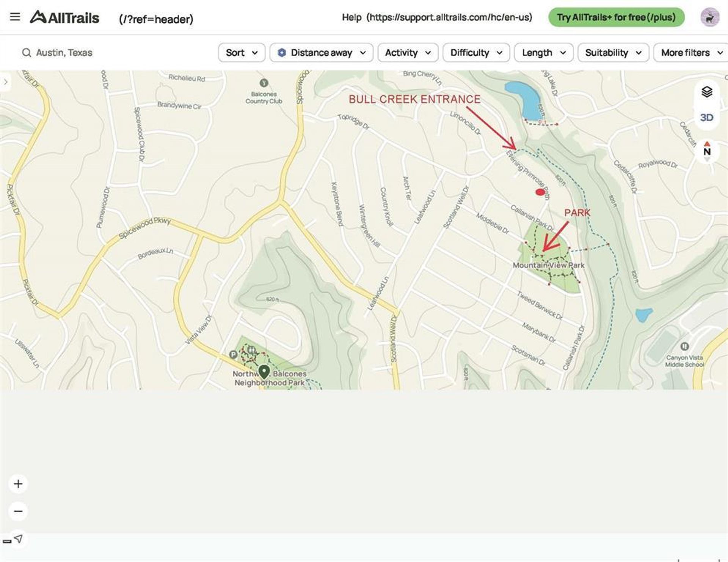728x562 pixels.
Task: Open the Difficulty filter dropdown
Action: tap(476, 53)
